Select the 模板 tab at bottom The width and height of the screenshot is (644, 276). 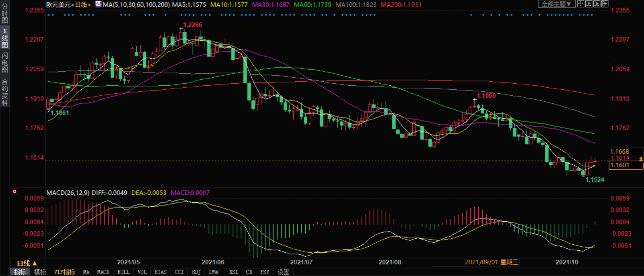pyautogui.click(x=40, y=272)
